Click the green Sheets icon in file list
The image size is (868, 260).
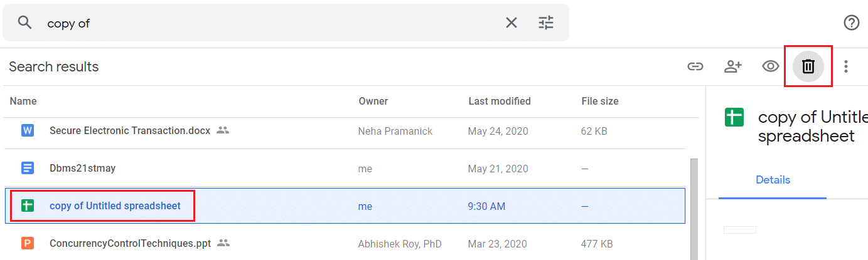point(28,205)
